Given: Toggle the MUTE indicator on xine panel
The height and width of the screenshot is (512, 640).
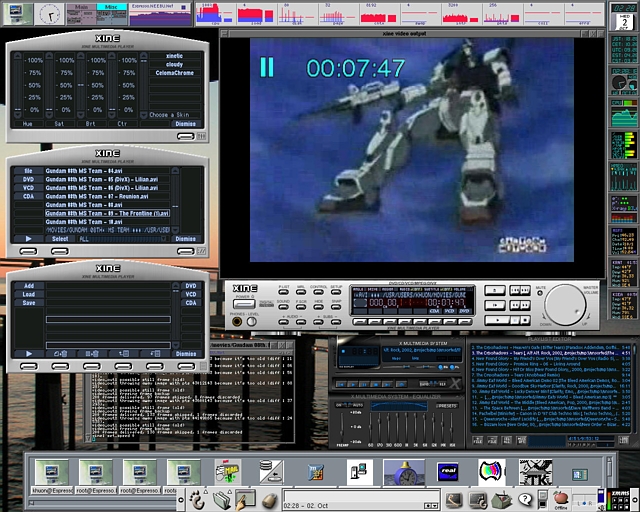Looking at the screenshot, I should tap(540, 293).
